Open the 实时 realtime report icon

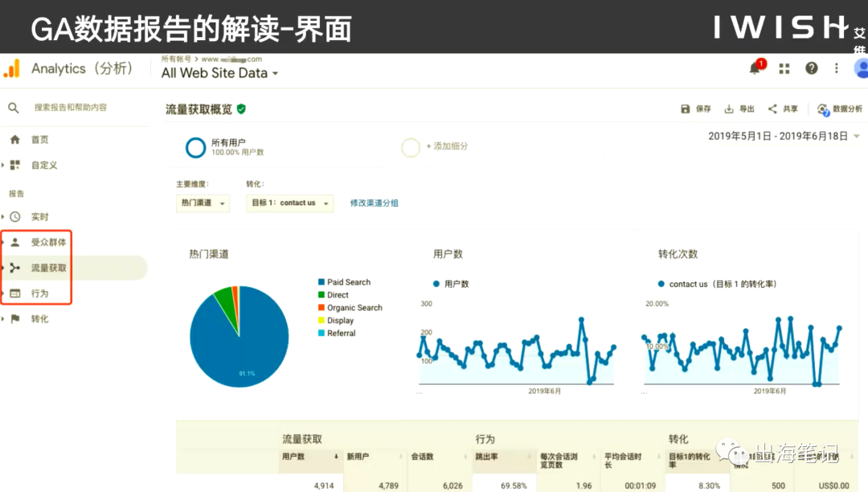[17, 216]
